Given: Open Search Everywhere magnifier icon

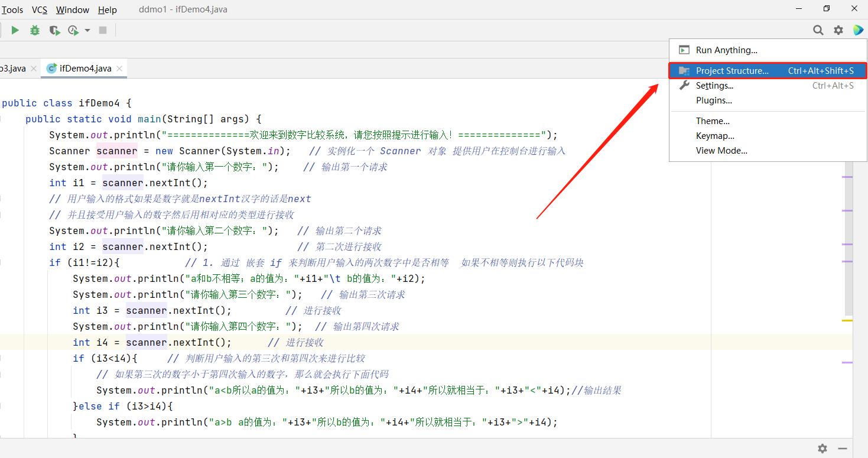Looking at the screenshot, I should pos(818,30).
